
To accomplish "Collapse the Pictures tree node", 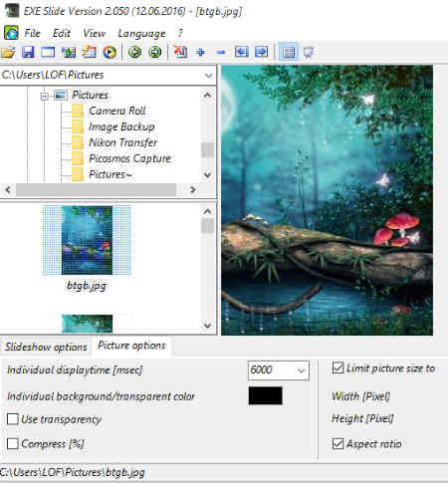I will tap(44, 96).
